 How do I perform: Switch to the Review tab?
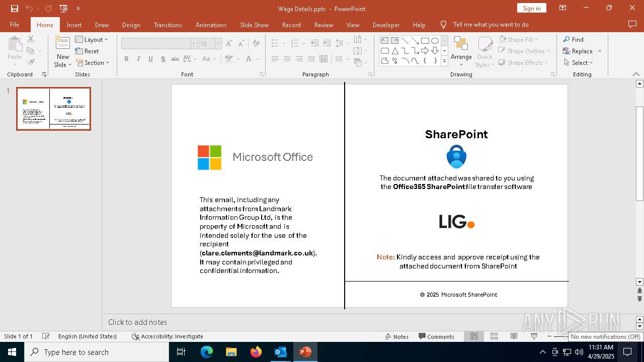click(x=324, y=25)
